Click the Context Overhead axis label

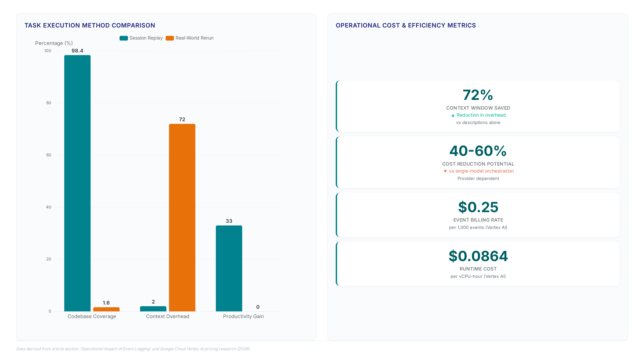[168, 316]
